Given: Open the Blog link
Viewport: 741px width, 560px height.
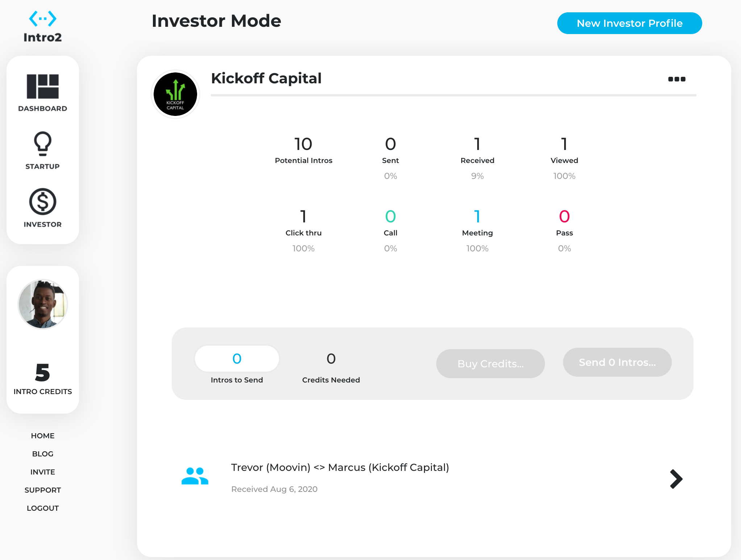Looking at the screenshot, I should [43, 454].
